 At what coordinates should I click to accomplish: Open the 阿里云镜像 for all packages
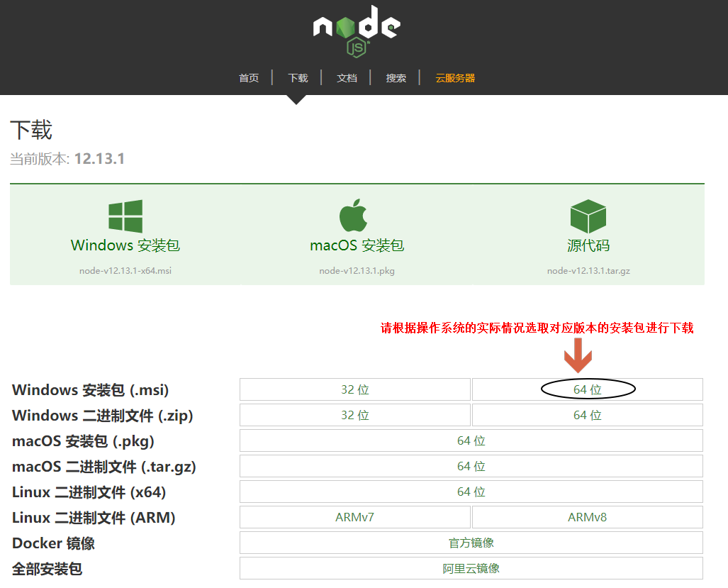coord(471,567)
